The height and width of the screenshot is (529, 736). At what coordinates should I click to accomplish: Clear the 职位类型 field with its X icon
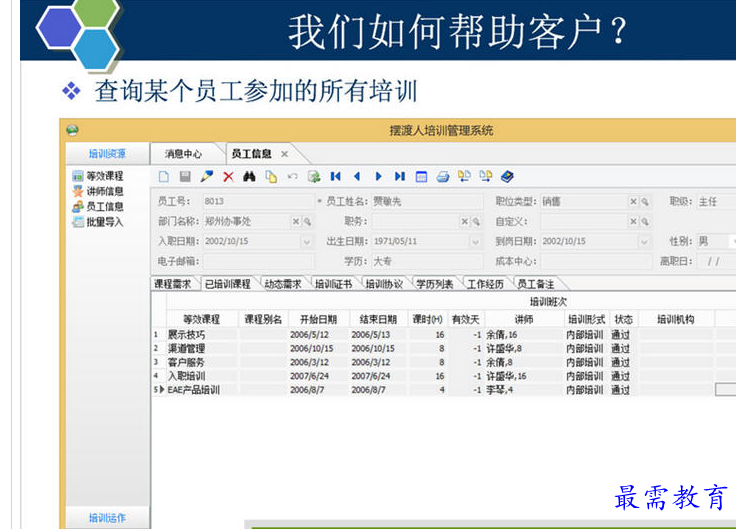[x=634, y=201]
